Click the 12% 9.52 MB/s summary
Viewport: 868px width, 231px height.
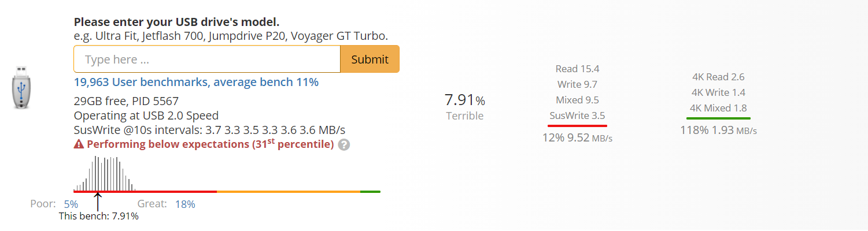pyautogui.click(x=577, y=138)
